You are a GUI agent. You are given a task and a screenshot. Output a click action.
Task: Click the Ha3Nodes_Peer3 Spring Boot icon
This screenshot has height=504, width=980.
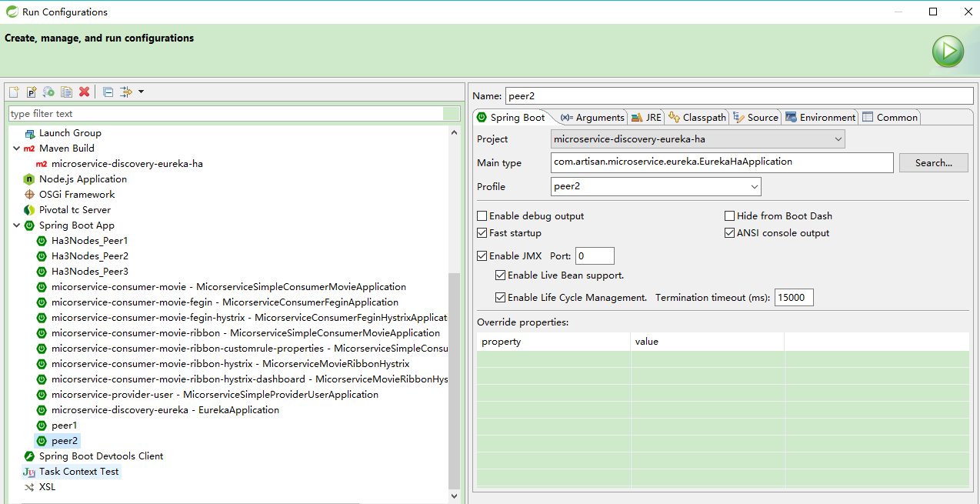click(x=42, y=272)
